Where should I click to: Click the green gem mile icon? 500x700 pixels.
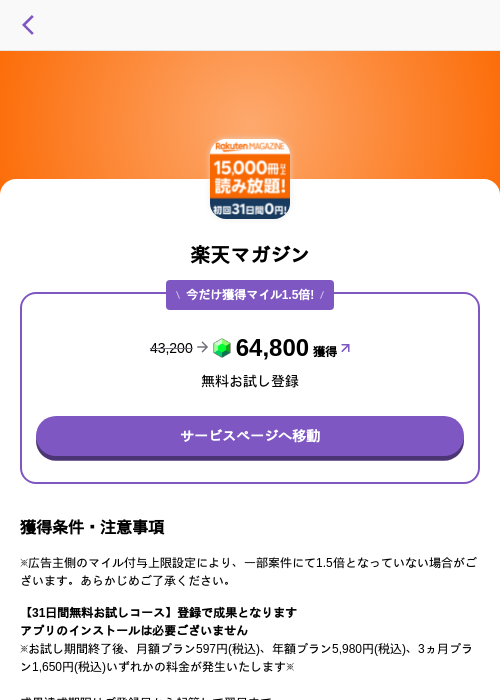pos(221,348)
